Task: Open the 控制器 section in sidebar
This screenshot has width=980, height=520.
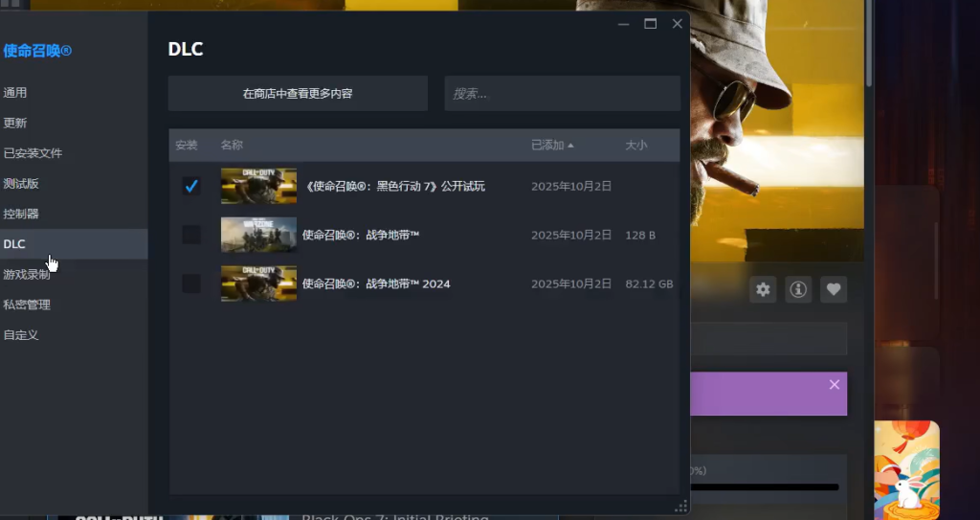Action: pyautogui.click(x=21, y=214)
